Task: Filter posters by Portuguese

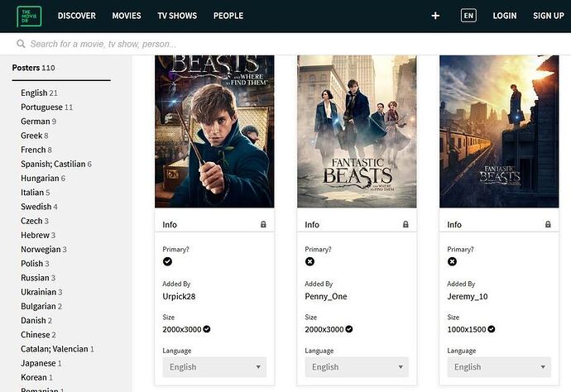Action: [x=46, y=107]
